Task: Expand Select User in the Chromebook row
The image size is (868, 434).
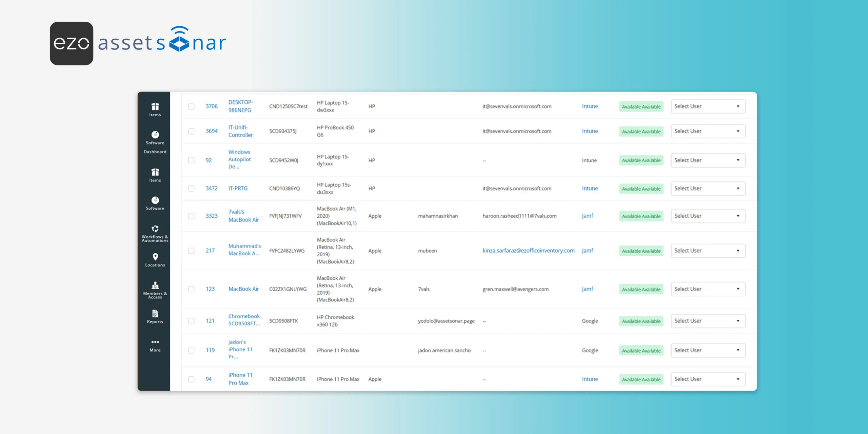Action: click(x=708, y=321)
